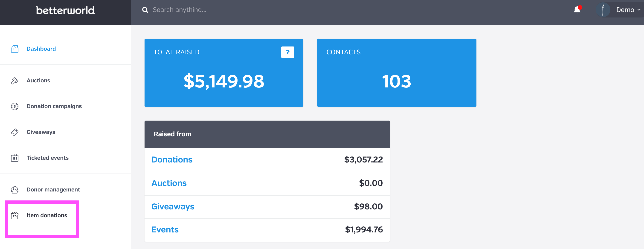Click the Dashboard house icon
Screen dimensions: 644x249
tap(15, 49)
